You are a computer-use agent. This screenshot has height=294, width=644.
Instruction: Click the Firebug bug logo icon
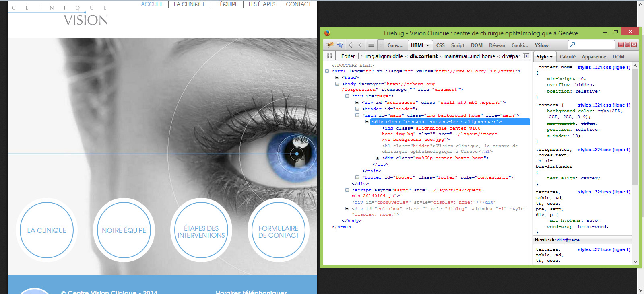(x=330, y=45)
